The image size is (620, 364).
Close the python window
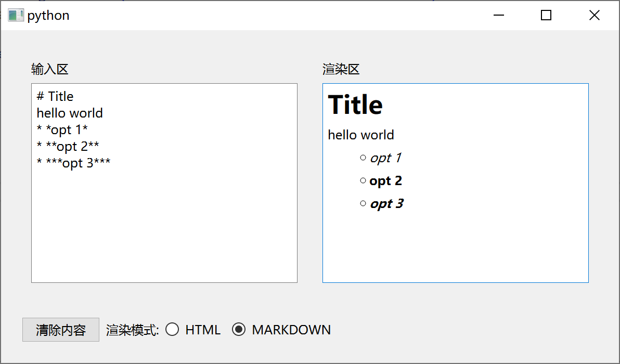tap(594, 16)
